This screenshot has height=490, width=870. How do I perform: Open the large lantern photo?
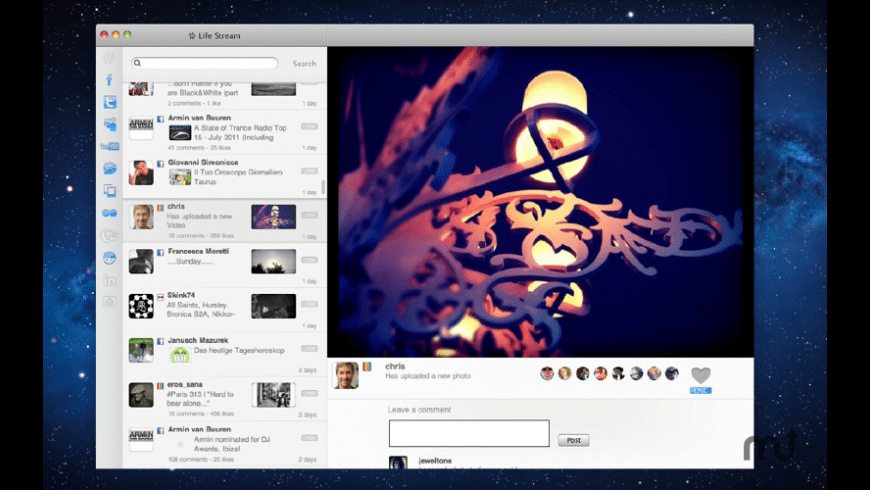540,202
